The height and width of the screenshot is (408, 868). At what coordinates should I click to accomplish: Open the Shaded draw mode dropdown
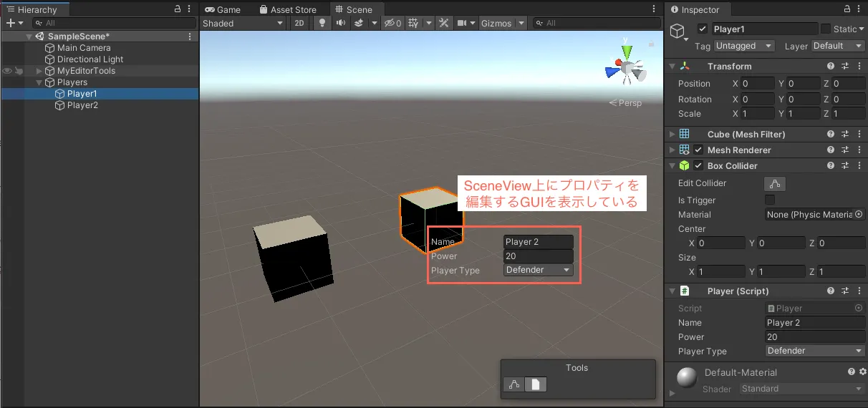coord(243,23)
